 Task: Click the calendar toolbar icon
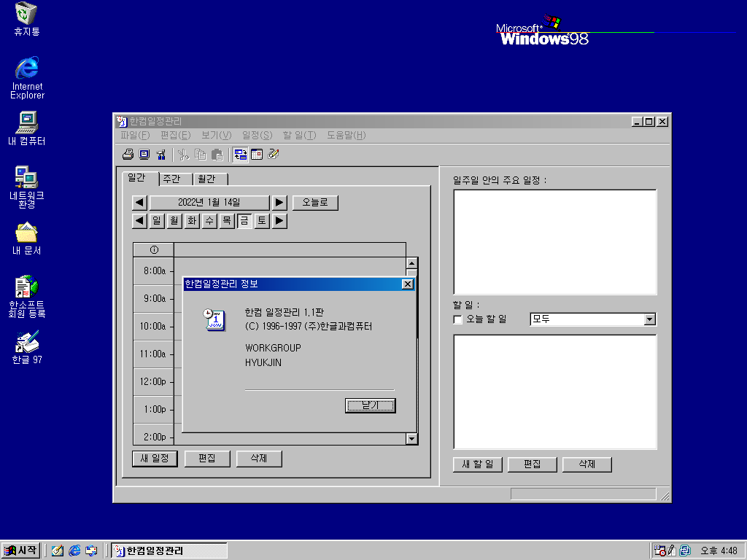click(x=257, y=155)
